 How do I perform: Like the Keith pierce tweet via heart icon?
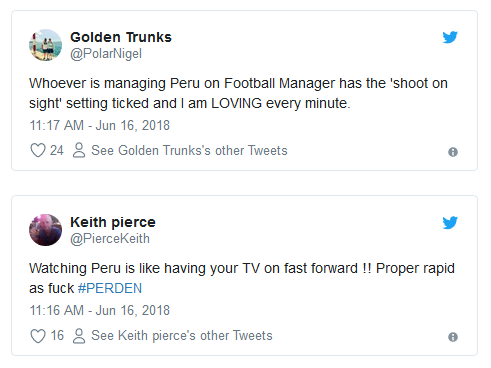pyautogui.click(x=38, y=336)
